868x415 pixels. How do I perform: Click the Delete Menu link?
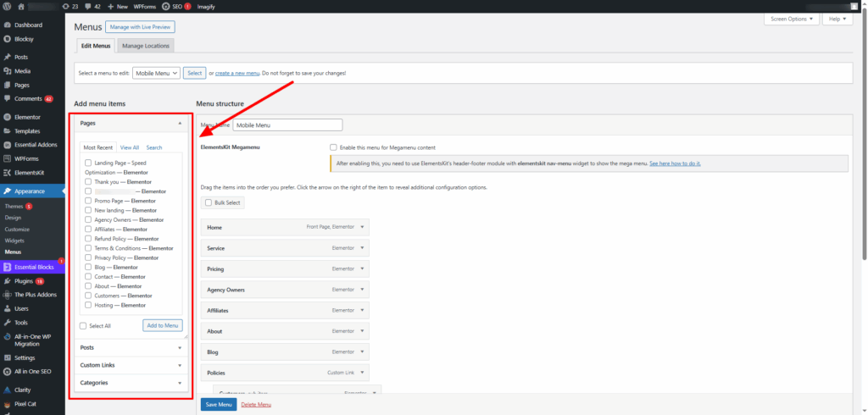click(256, 405)
